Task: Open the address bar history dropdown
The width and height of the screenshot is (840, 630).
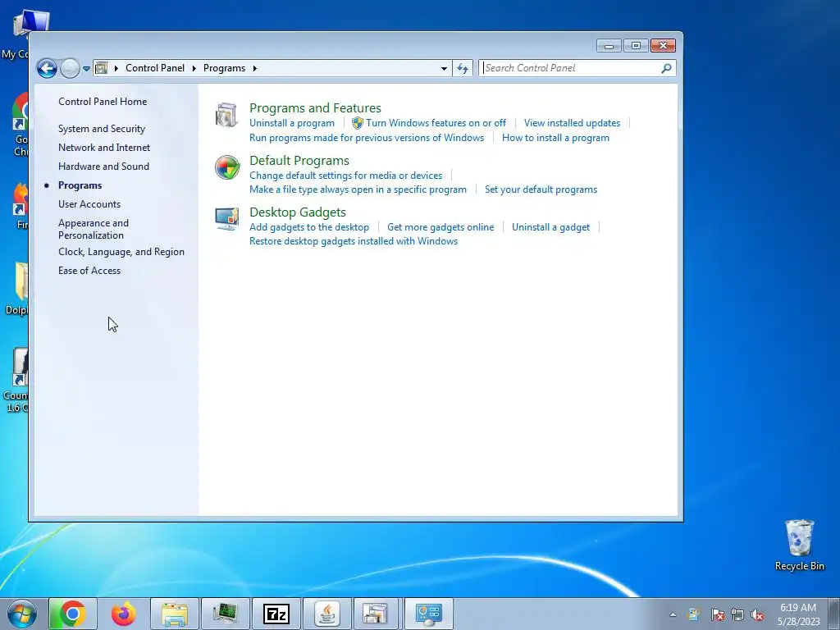Action: (444, 69)
